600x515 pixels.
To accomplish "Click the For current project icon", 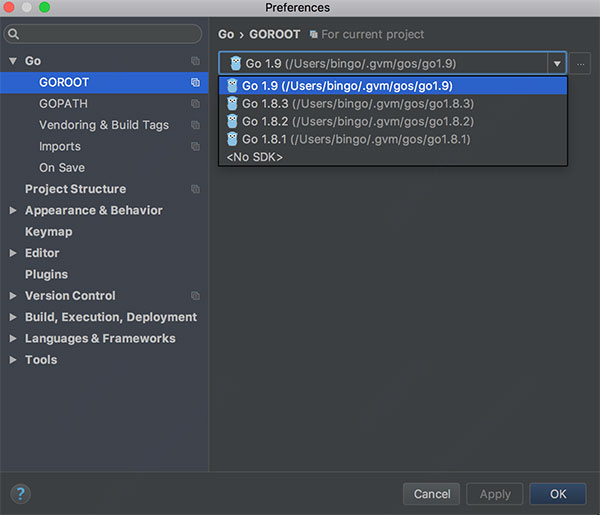I will coord(313,35).
